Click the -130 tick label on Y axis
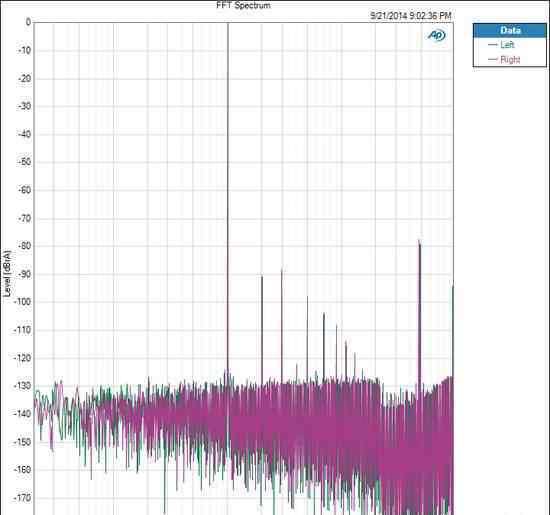The height and width of the screenshot is (515, 550). pyautogui.click(x=22, y=386)
